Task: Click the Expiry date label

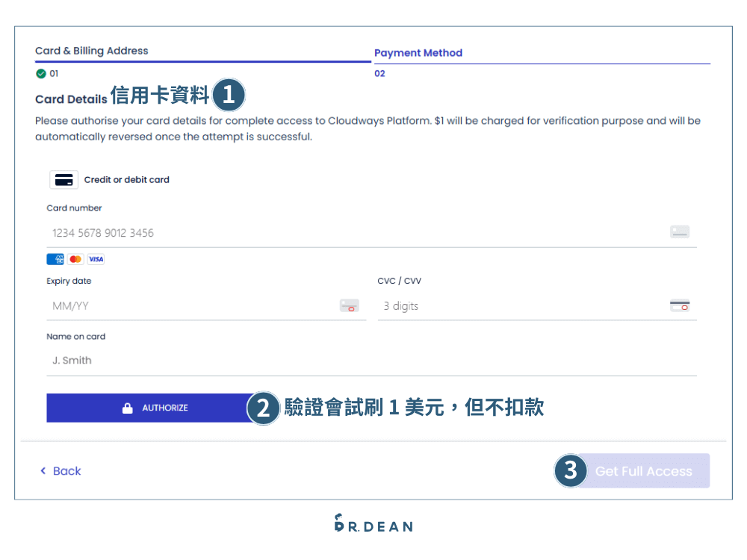Action: coord(69,281)
